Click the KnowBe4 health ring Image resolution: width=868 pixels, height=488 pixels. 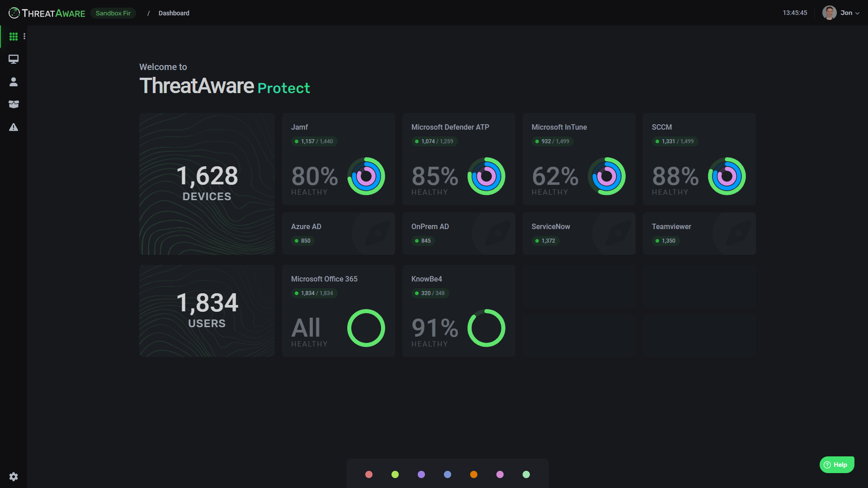[486, 328]
